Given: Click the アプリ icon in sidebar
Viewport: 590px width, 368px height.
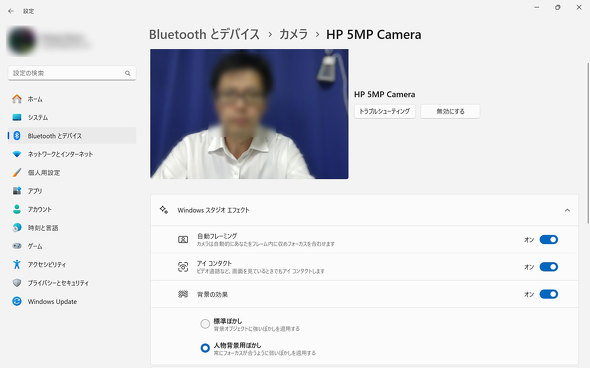Looking at the screenshot, I should tap(17, 191).
